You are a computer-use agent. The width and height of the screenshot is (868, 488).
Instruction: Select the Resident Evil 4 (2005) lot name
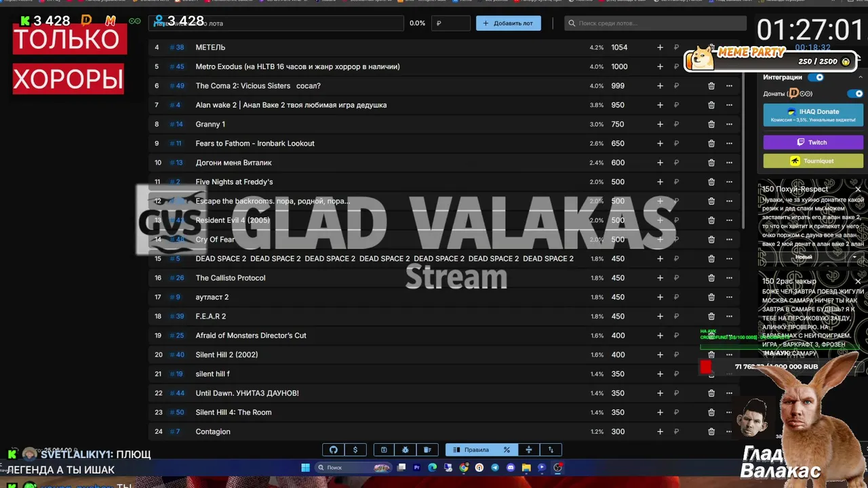click(x=233, y=220)
